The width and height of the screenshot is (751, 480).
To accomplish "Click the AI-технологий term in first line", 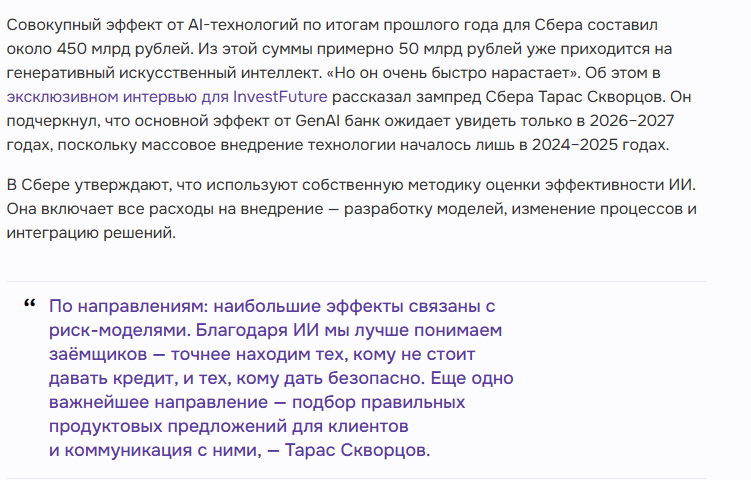I will 243,25.
